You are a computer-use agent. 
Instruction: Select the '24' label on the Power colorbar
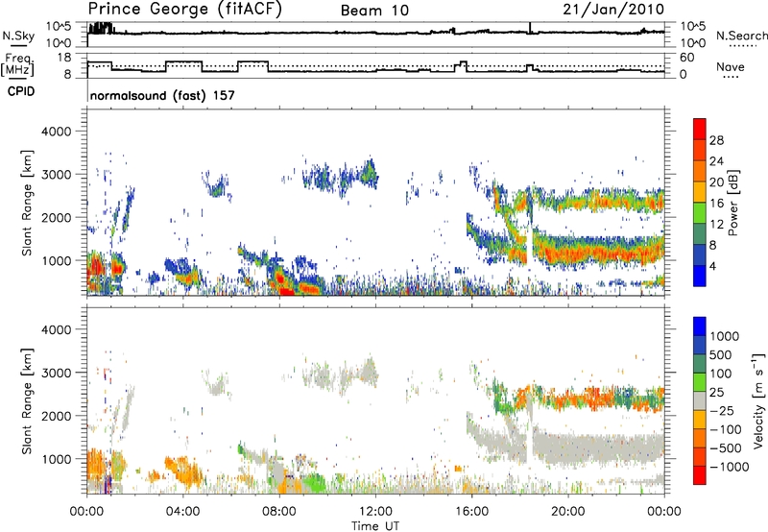(716, 161)
